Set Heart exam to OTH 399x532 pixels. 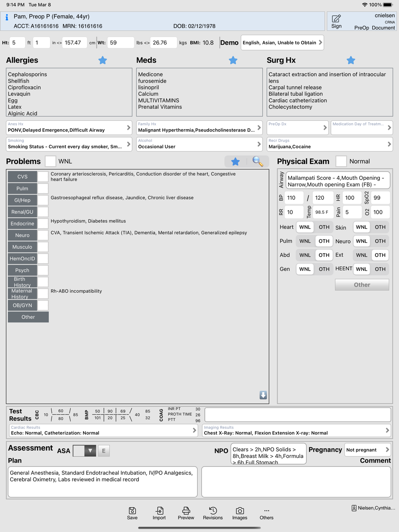[324, 227]
